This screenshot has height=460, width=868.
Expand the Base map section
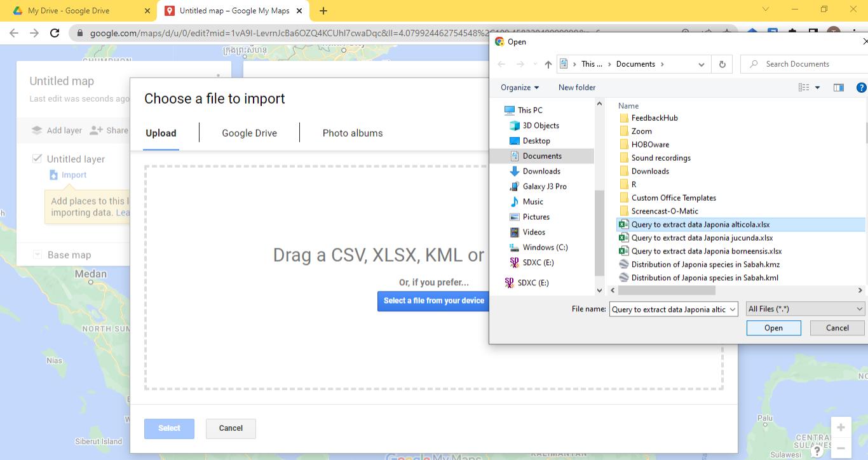pos(37,255)
